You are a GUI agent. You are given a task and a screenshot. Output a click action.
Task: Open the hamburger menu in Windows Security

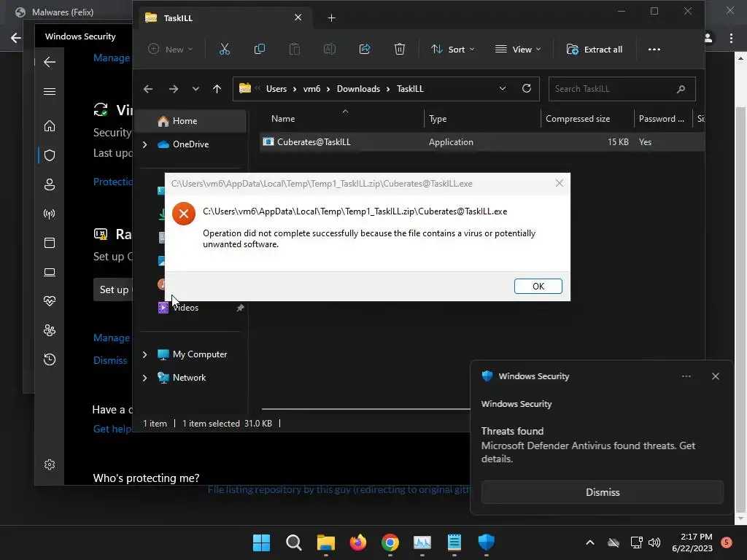pos(50,91)
